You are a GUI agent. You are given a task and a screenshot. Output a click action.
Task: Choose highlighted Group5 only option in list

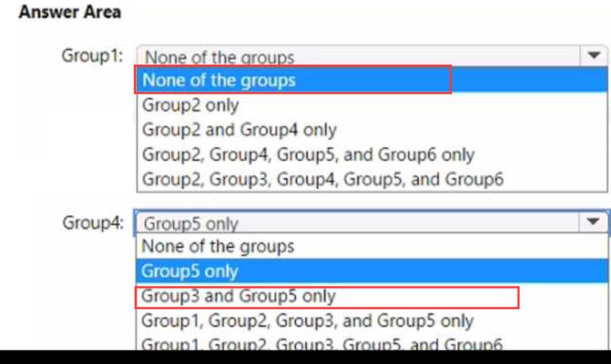click(190, 271)
